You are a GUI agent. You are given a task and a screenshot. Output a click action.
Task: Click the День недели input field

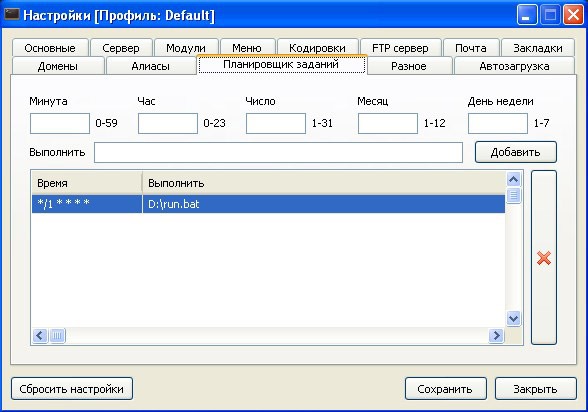tap(498, 123)
